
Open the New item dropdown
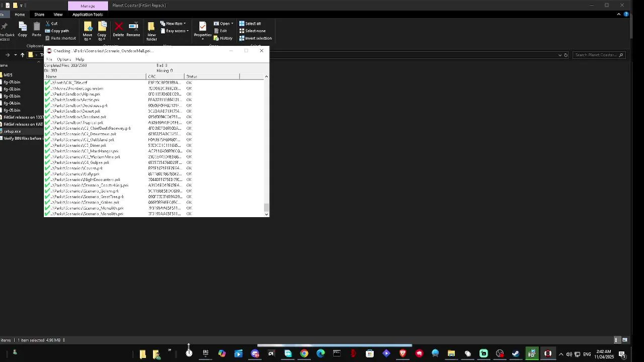pyautogui.click(x=173, y=24)
